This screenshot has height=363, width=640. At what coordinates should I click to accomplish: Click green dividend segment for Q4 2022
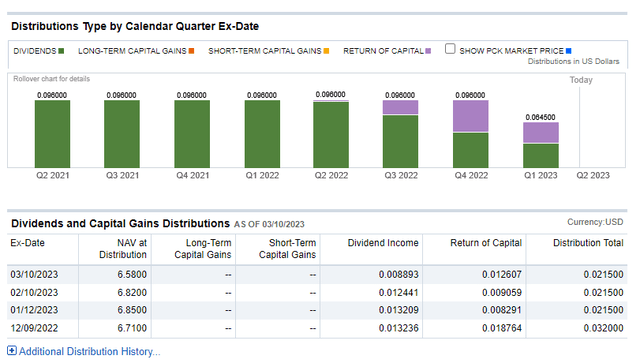pos(471,150)
